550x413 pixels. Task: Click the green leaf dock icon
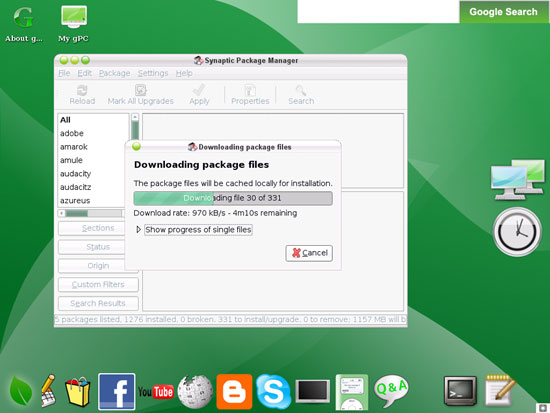pyautogui.click(x=21, y=391)
